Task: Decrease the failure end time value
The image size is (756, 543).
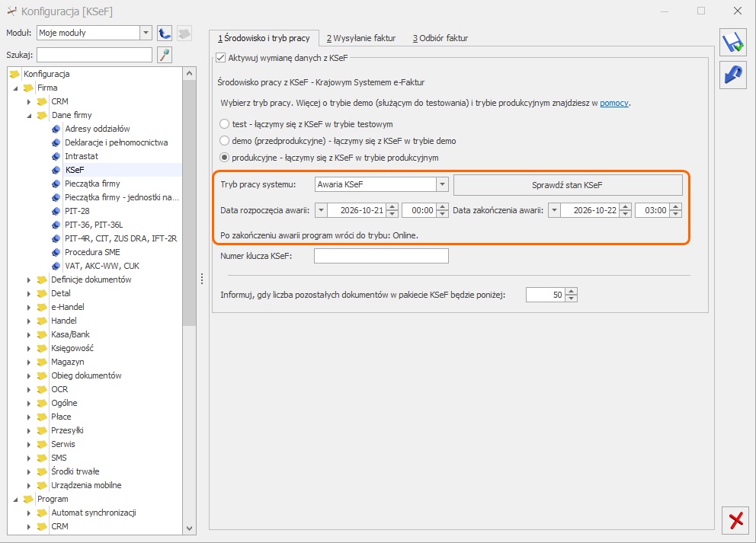Action: click(676, 213)
